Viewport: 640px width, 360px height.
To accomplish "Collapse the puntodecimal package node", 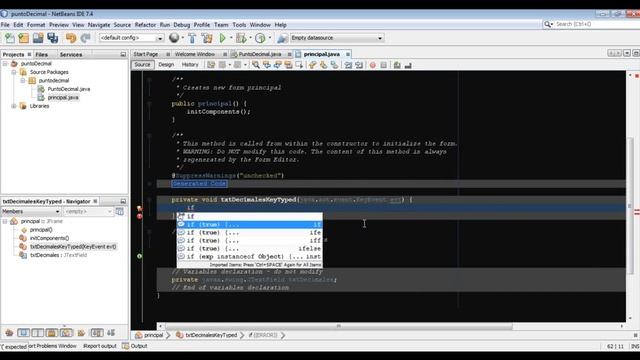I will (23, 80).
